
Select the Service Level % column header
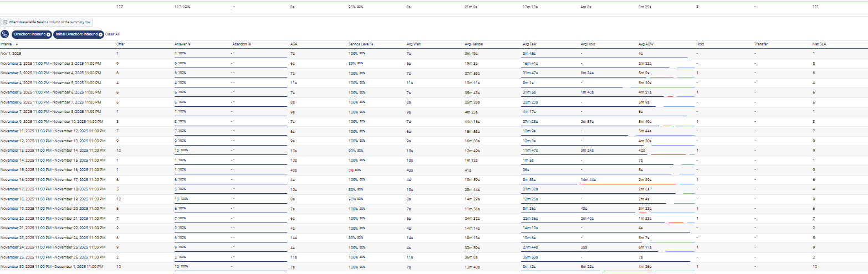(x=360, y=44)
